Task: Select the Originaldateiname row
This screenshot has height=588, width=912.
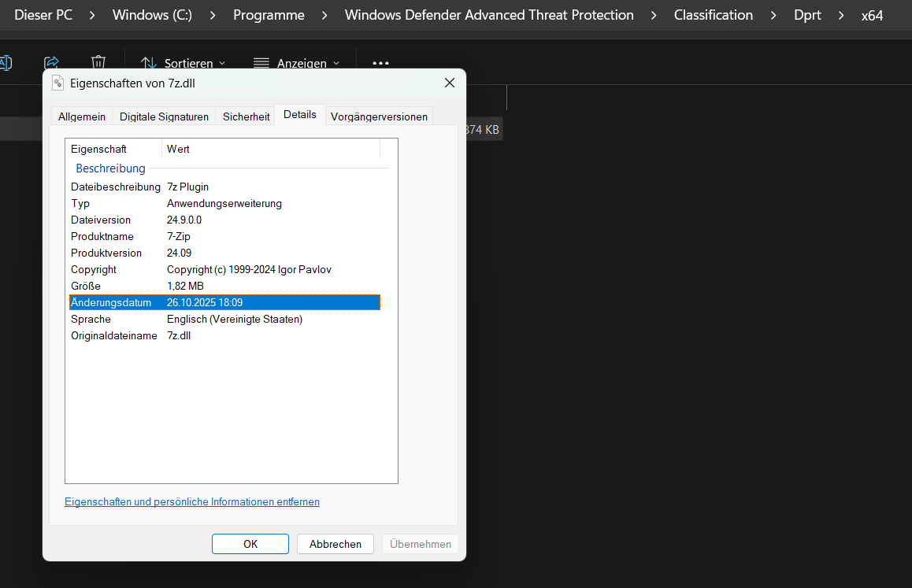Action: (224, 335)
